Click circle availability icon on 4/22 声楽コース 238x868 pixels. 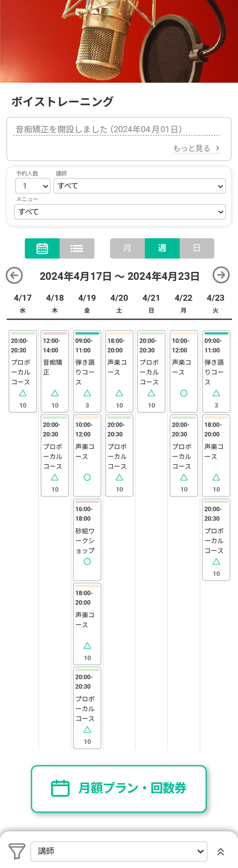(184, 393)
